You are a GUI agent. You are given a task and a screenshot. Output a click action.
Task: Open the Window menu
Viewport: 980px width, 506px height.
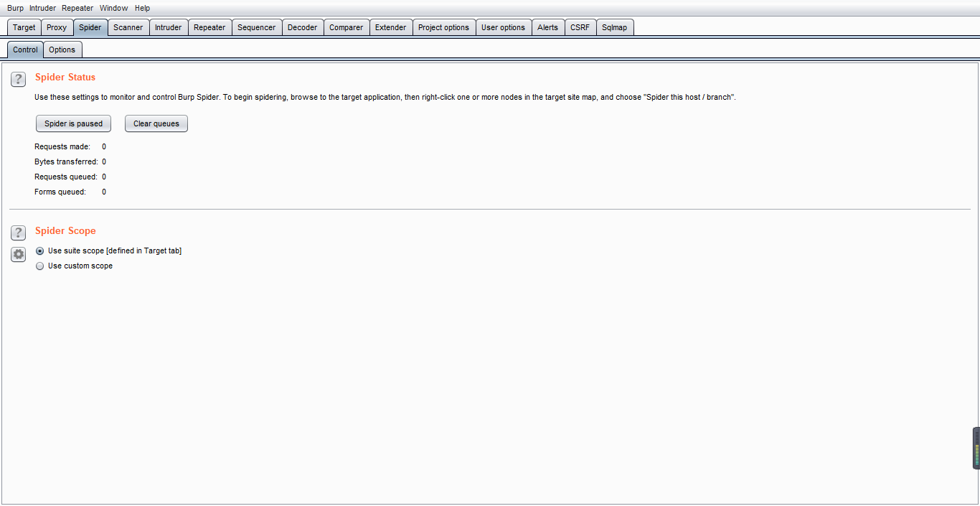(114, 8)
